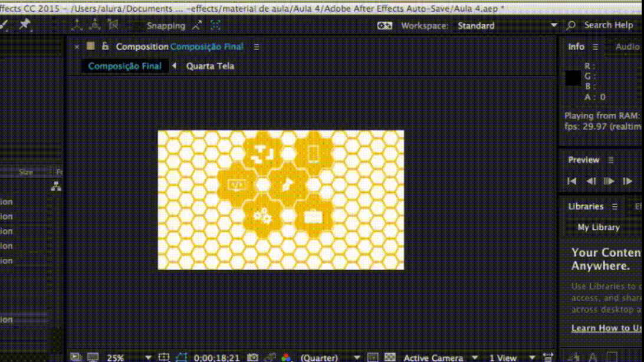Switch to the Quarta Tela breadcrumb tab
The width and height of the screenshot is (644, 362).
point(210,66)
